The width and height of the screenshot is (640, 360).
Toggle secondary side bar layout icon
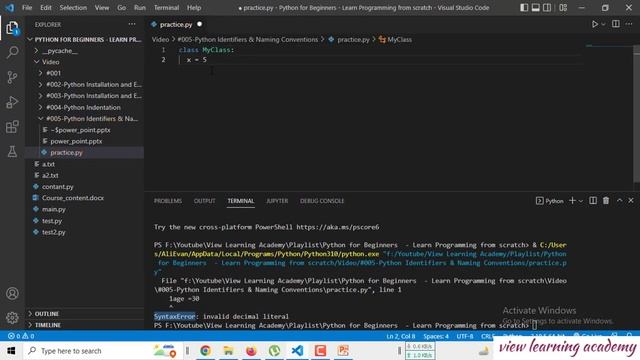pos(547,8)
